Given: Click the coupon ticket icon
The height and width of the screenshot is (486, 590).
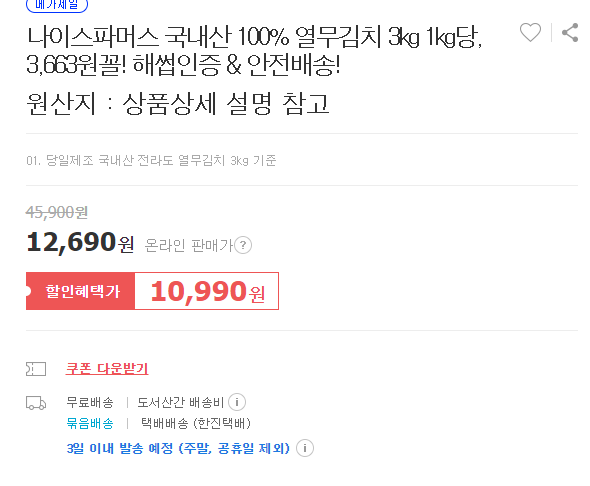Looking at the screenshot, I should tap(36, 369).
